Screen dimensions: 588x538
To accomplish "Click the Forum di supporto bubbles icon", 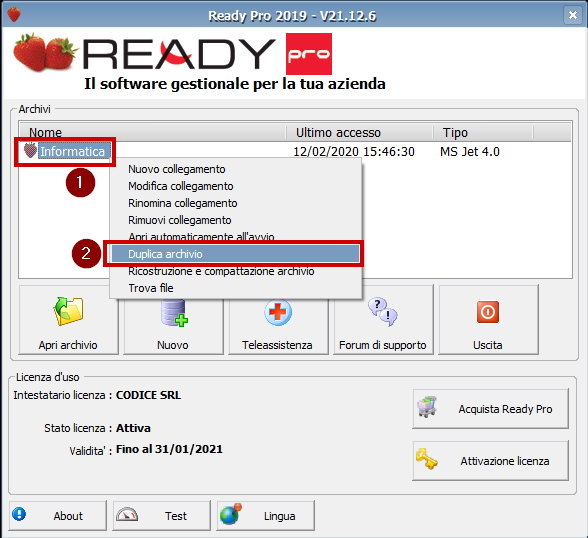I will [x=382, y=312].
